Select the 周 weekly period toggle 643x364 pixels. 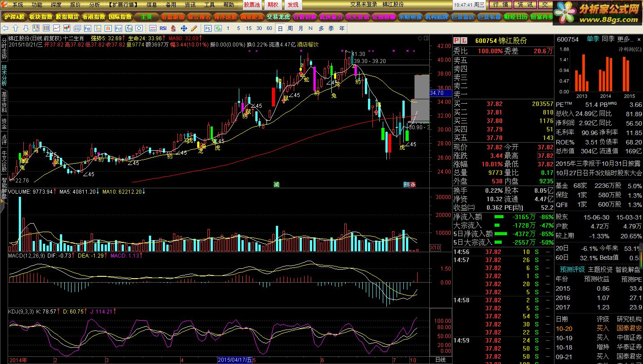coord(290,28)
